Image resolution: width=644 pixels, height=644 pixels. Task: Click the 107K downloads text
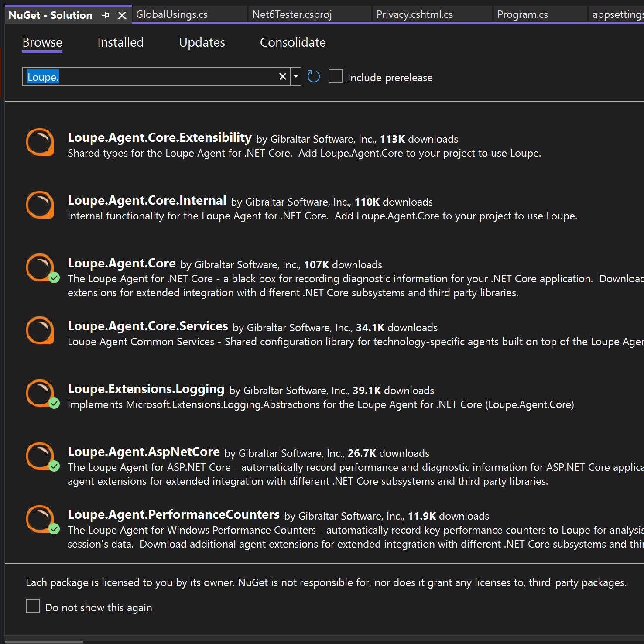click(343, 265)
